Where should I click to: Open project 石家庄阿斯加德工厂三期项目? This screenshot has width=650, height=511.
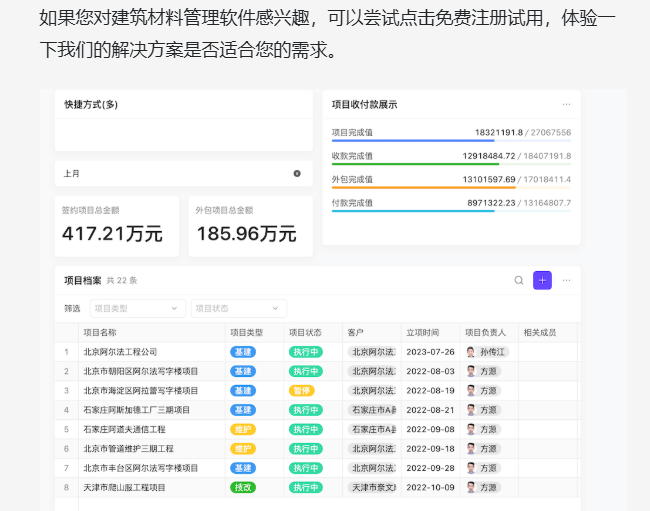coord(136,410)
